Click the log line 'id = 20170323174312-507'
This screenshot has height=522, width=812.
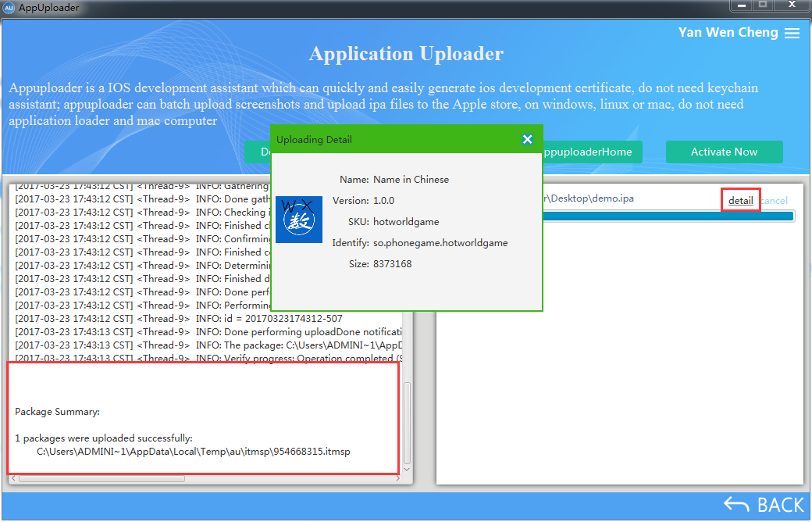click(x=179, y=318)
